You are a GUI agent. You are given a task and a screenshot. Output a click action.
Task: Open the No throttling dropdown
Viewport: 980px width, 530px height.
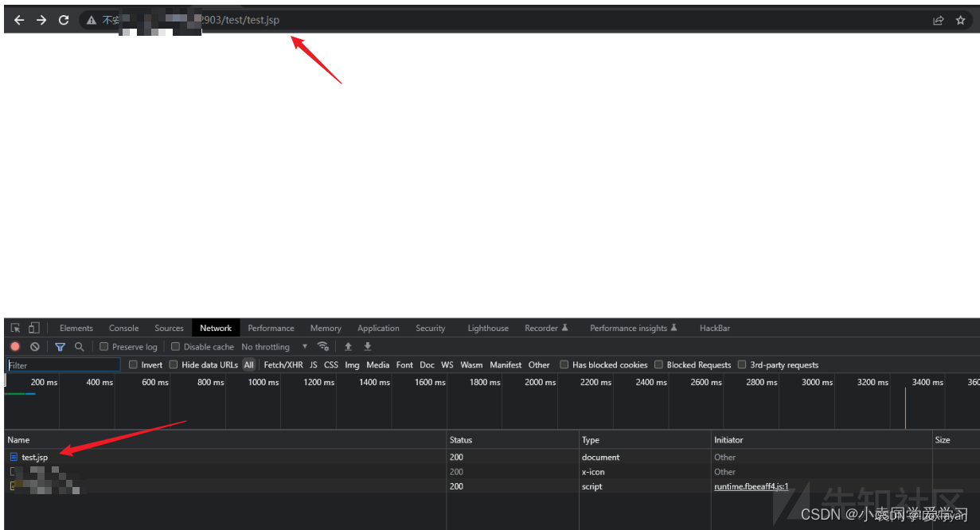pos(275,347)
